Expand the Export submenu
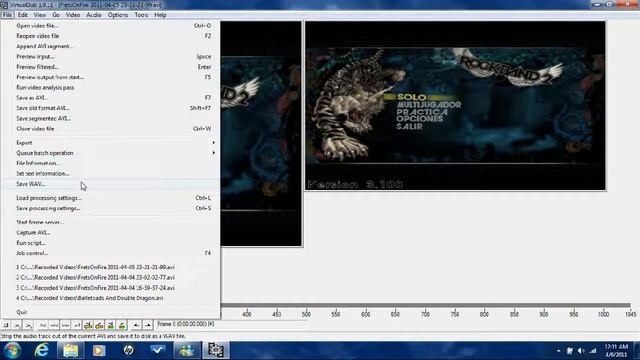Screen dimensions: 640x360 tap(110, 142)
